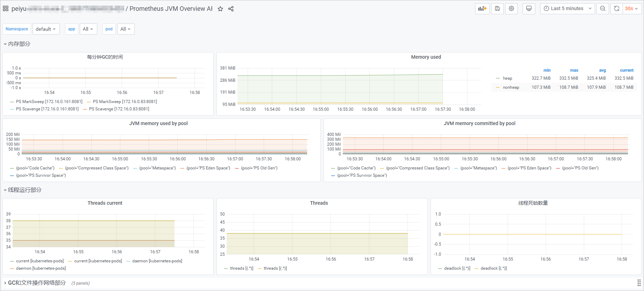The height and width of the screenshot is (291, 644).
Task: Click the (5 panels) text of collapsed row
Action: click(x=80, y=283)
